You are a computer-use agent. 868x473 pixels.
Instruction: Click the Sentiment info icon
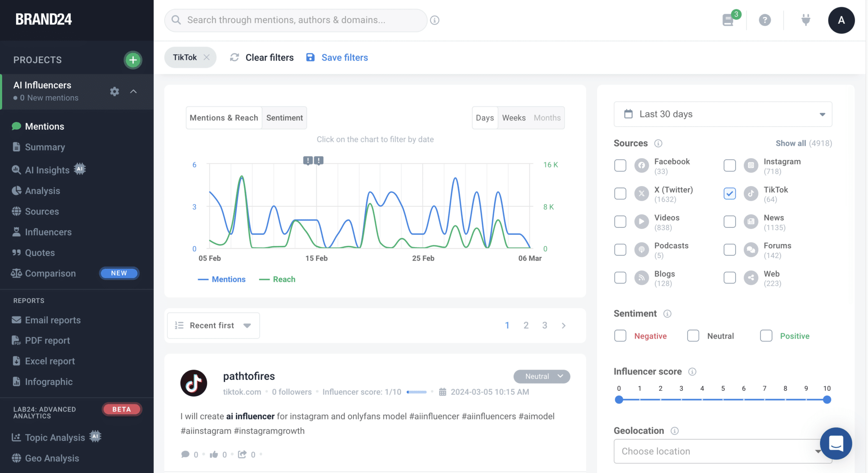667,314
